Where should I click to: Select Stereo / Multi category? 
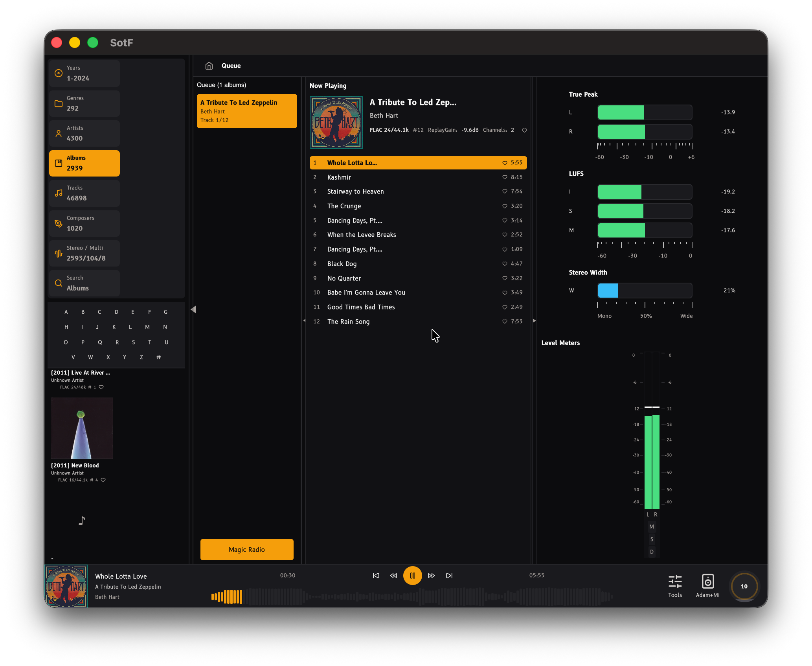(x=85, y=253)
